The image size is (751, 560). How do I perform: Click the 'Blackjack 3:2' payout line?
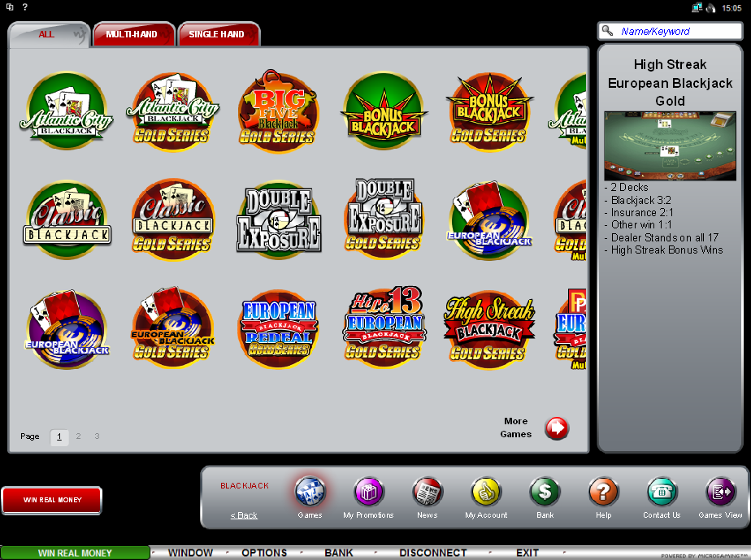pyautogui.click(x=638, y=200)
